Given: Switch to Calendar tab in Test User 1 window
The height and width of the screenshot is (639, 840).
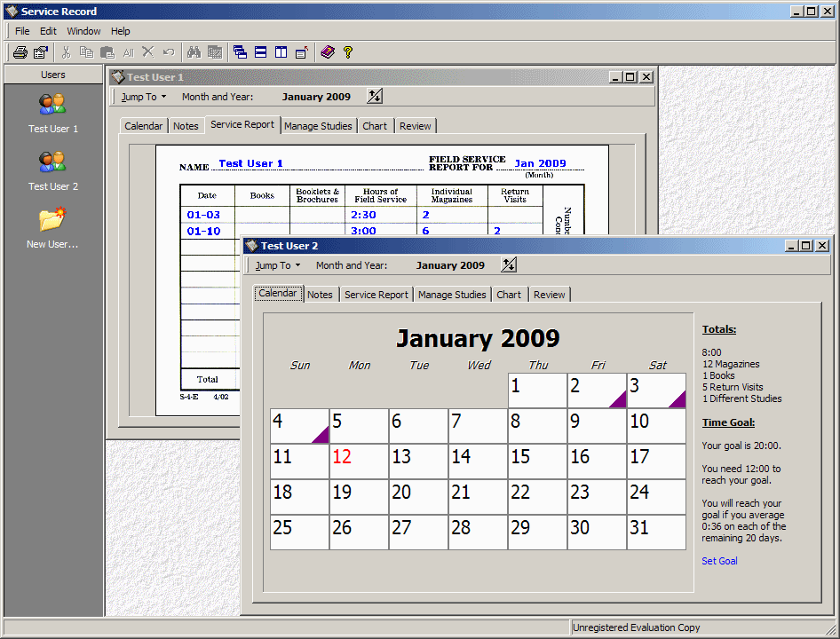Looking at the screenshot, I should point(143,126).
